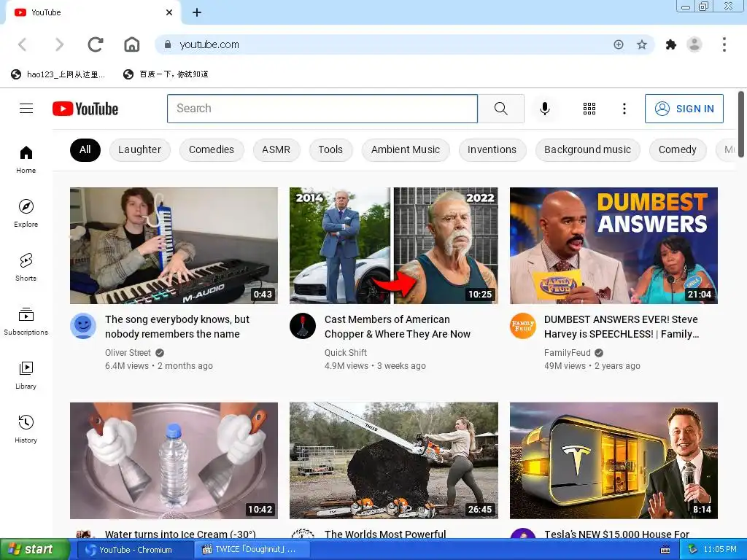
Task: Focus the YouTube Search field
Action: click(322, 109)
